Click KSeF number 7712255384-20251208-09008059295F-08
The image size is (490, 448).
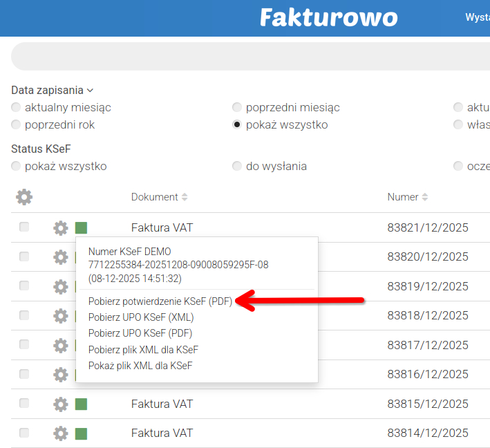click(x=178, y=265)
